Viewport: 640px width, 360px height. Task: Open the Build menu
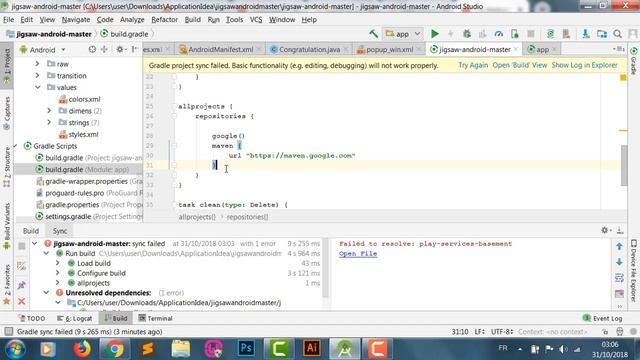point(192,20)
